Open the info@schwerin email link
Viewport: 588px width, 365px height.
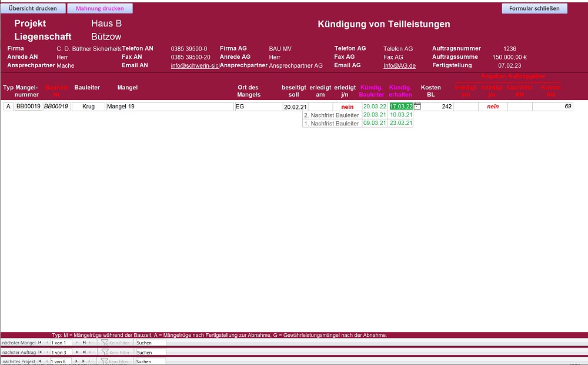(195, 66)
